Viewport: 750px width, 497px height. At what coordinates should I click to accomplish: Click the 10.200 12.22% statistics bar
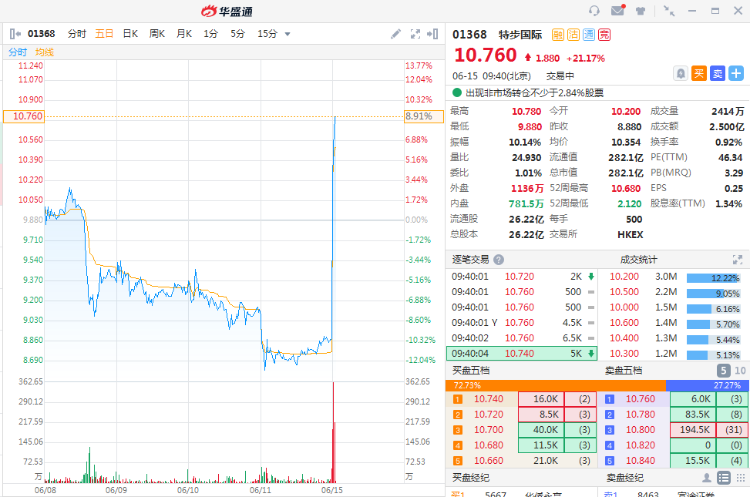click(713, 278)
